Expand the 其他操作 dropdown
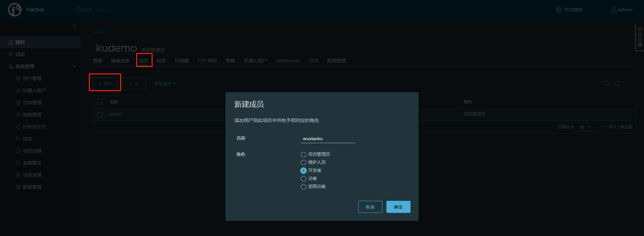 point(165,83)
